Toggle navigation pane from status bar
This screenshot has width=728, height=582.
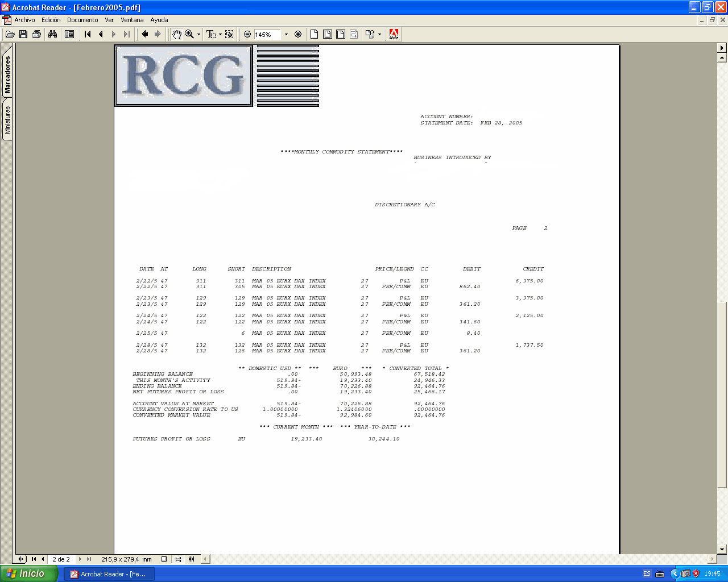[x=21, y=559]
